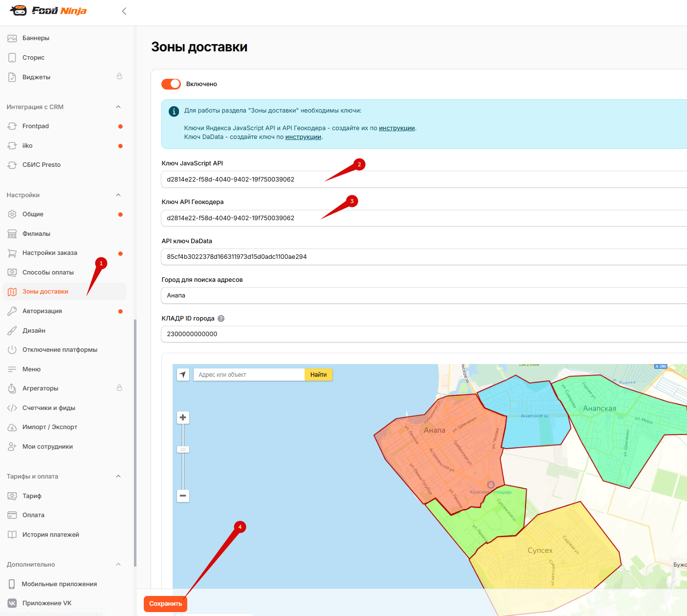Collapse the Дополнительно section
Screen dimensions: 687x616
[118, 565]
